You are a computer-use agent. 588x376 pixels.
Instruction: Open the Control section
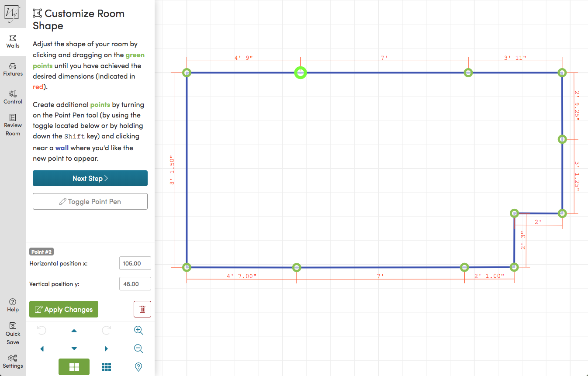point(13,97)
